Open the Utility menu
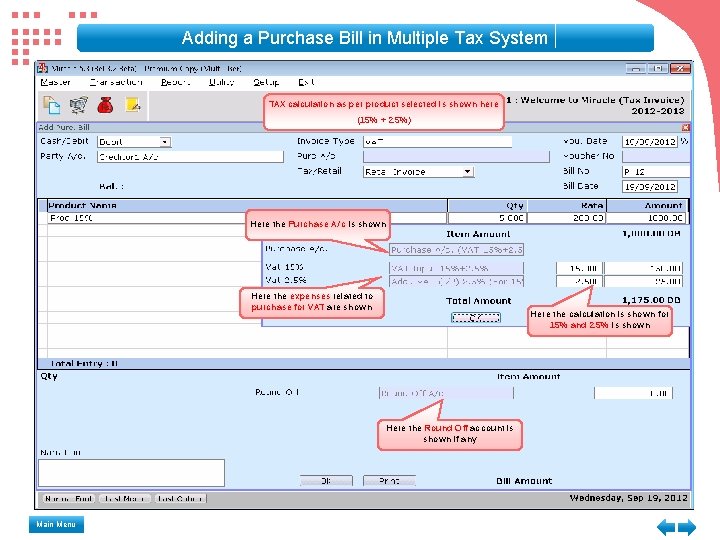The height and width of the screenshot is (540, 720). click(x=221, y=82)
